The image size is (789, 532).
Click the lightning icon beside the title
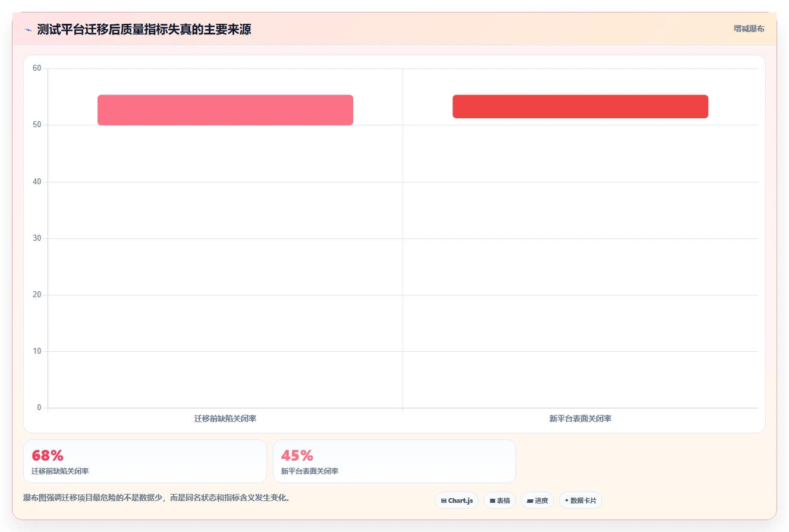click(x=28, y=30)
